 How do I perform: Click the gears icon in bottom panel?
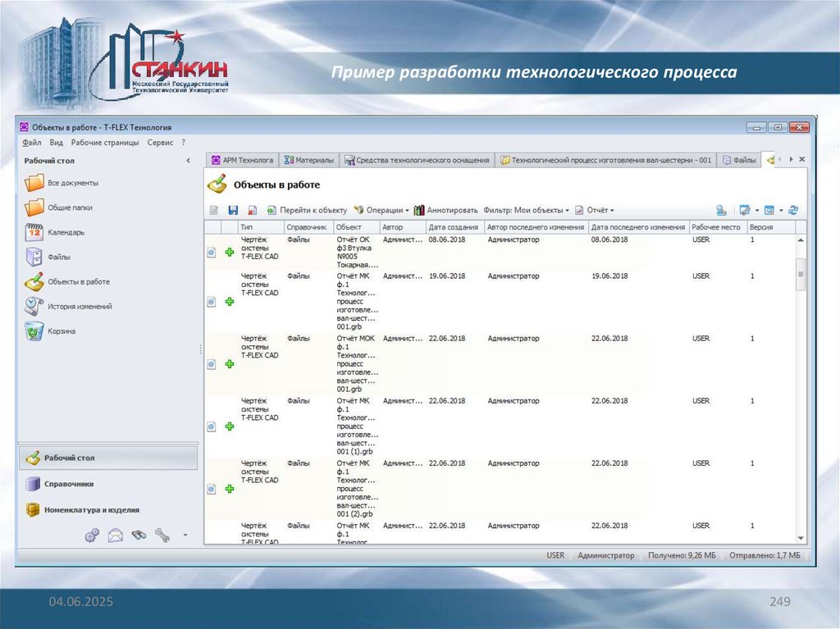pos(92,536)
